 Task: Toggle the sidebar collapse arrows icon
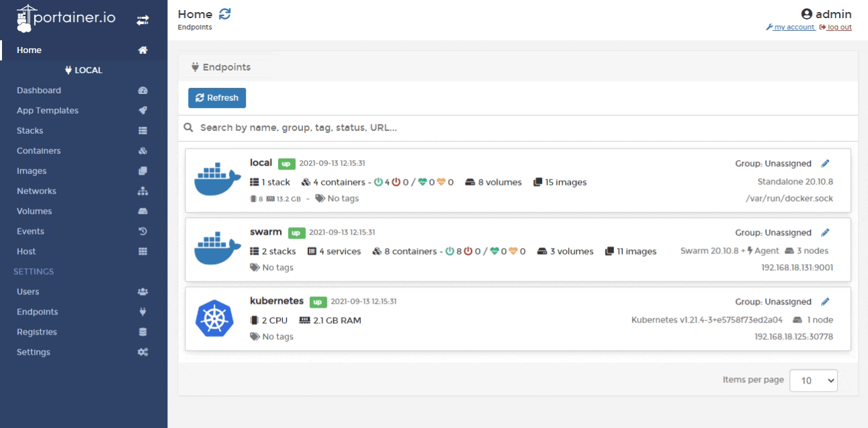[x=142, y=20]
